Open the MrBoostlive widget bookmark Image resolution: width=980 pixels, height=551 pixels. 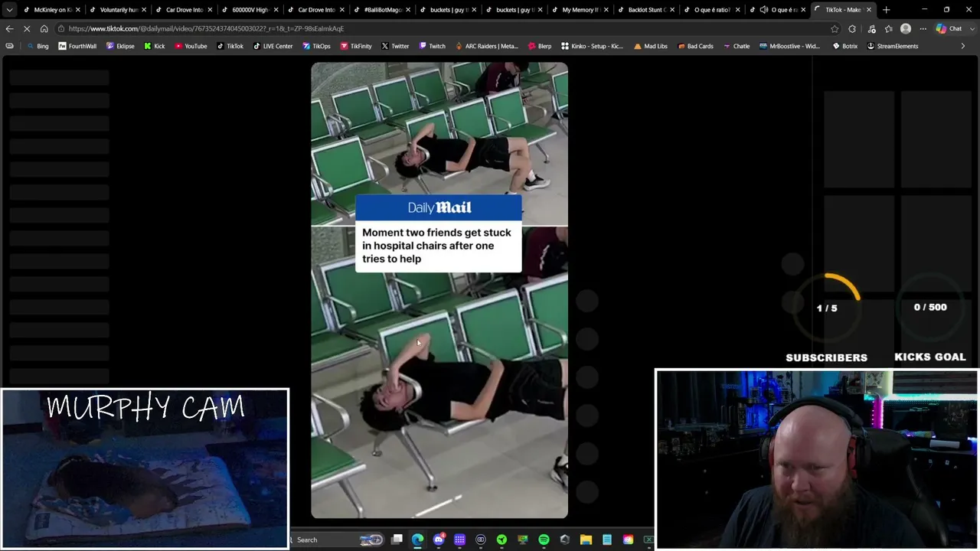[x=789, y=46]
